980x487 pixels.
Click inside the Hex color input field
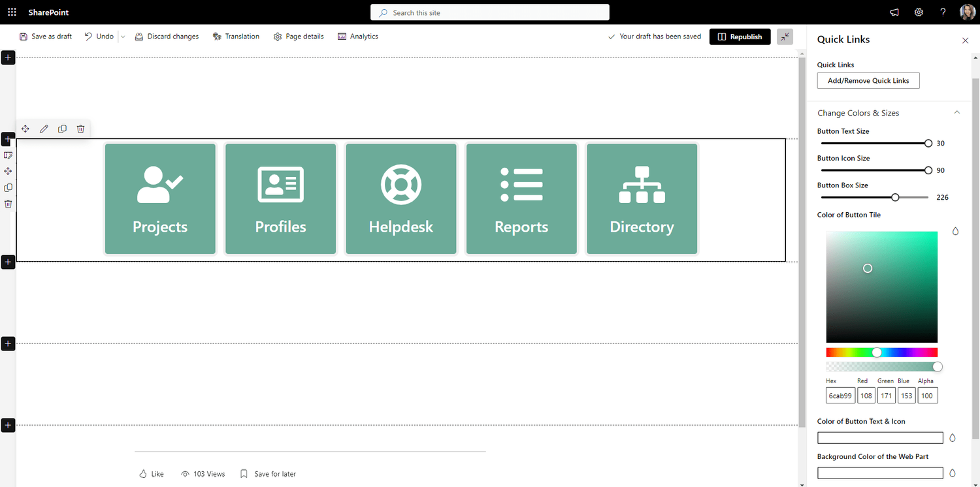click(840, 395)
